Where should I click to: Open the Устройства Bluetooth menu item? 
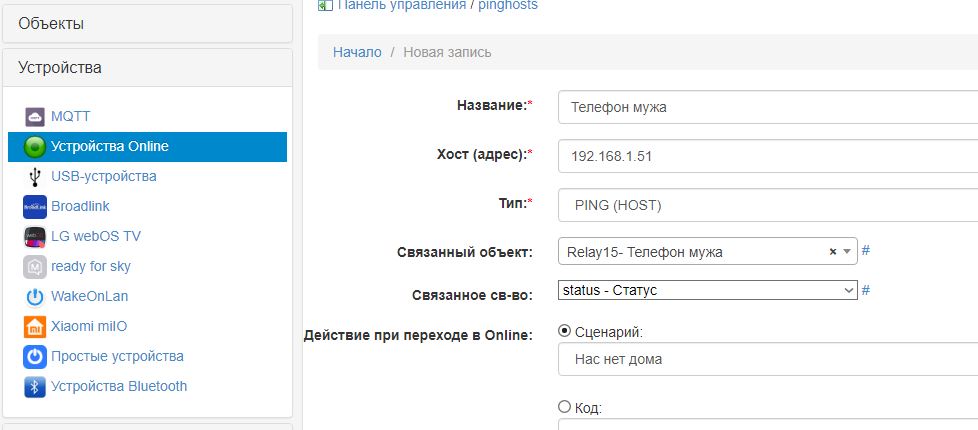point(119,386)
